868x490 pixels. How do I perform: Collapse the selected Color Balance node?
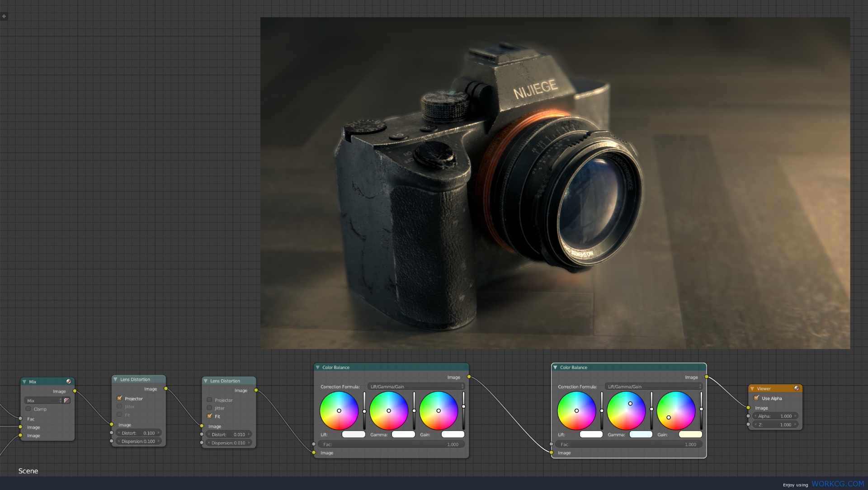555,367
